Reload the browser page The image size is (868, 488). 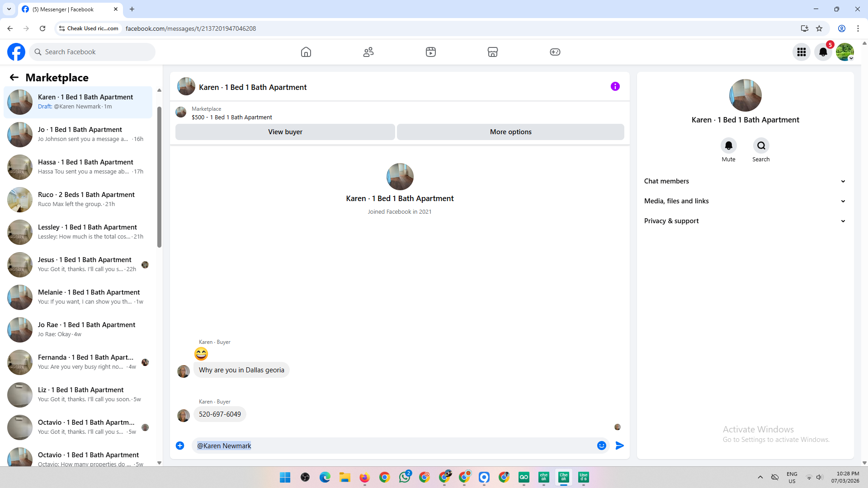tap(42, 28)
